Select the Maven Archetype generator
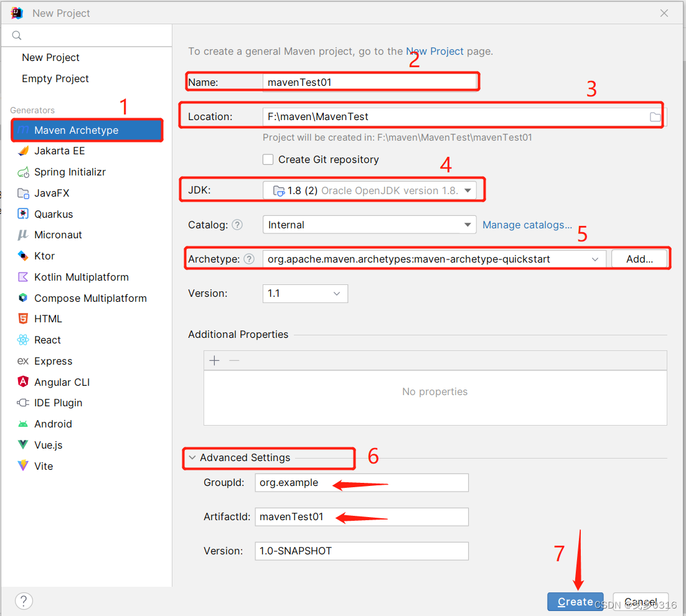The width and height of the screenshot is (686, 616). 87,130
